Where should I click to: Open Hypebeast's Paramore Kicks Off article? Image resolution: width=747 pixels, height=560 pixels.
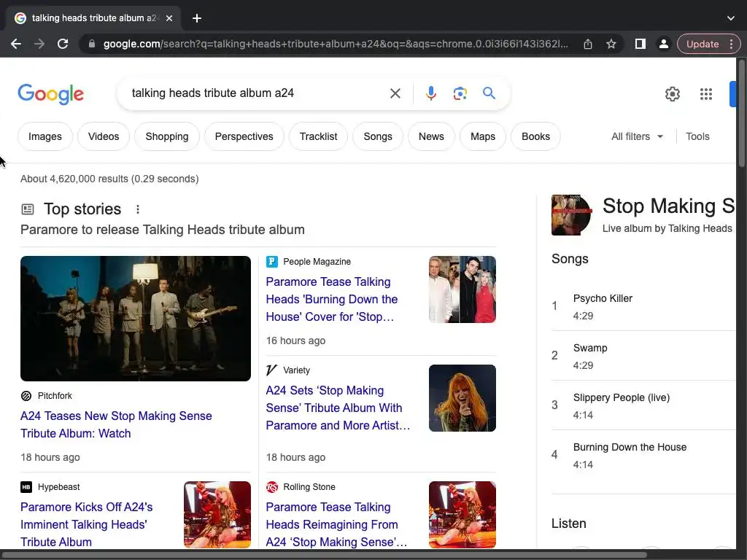pyautogui.click(x=87, y=525)
